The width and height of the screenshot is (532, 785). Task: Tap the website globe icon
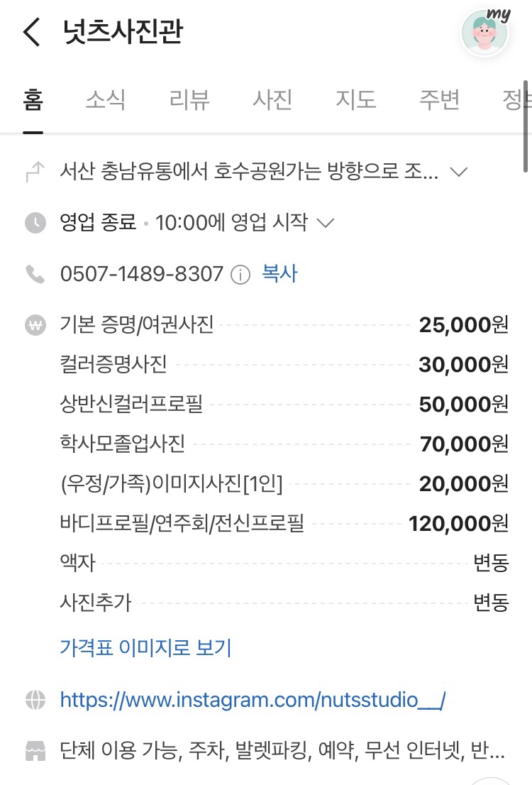coord(35,700)
